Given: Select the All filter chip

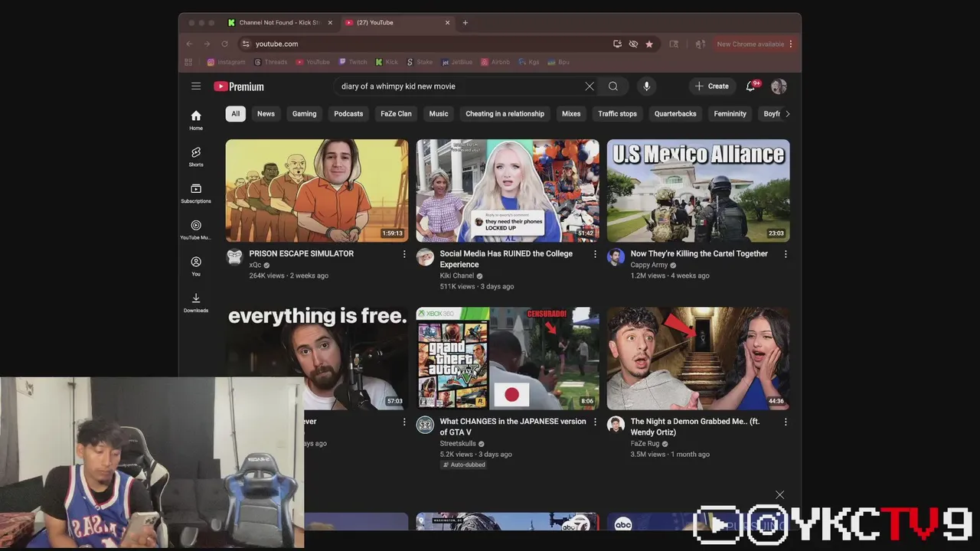Looking at the screenshot, I should [x=236, y=114].
